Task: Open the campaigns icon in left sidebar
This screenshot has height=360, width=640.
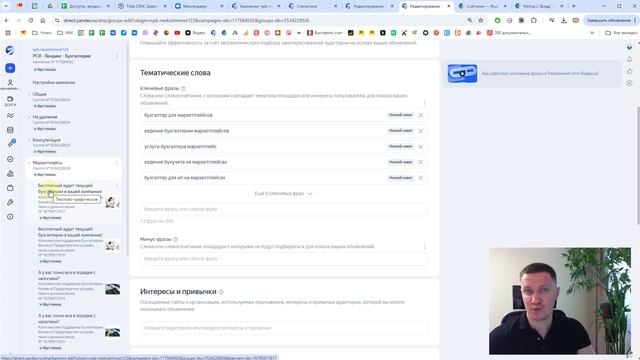Action: click(x=10, y=99)
